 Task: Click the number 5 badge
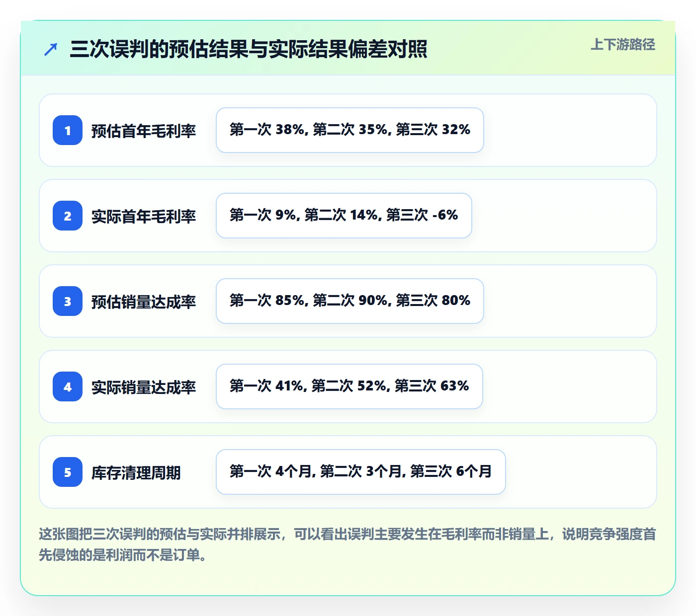68,472
